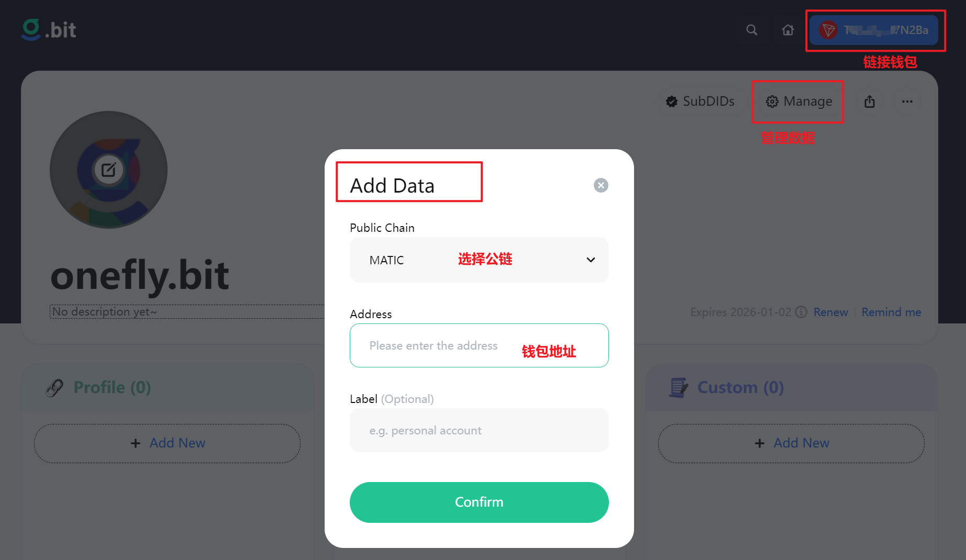Click the Label optional input field
966x560 pixels.
click(479, 430)
